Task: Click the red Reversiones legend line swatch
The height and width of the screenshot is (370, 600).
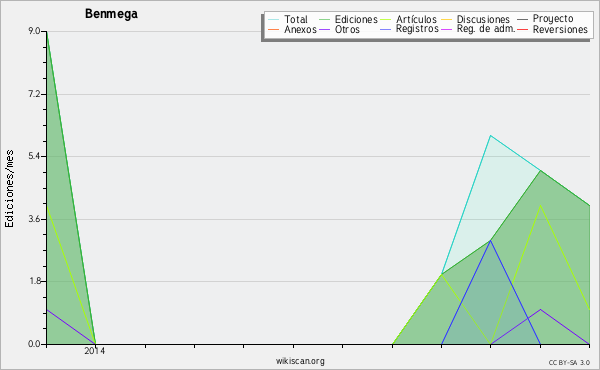Action: pyautogui.click(x=522, y=29)
